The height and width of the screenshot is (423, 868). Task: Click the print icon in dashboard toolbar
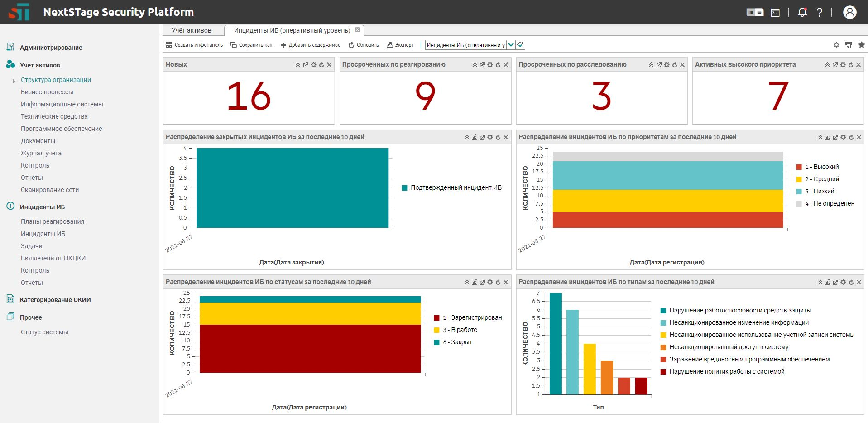(x=849, y=45)
